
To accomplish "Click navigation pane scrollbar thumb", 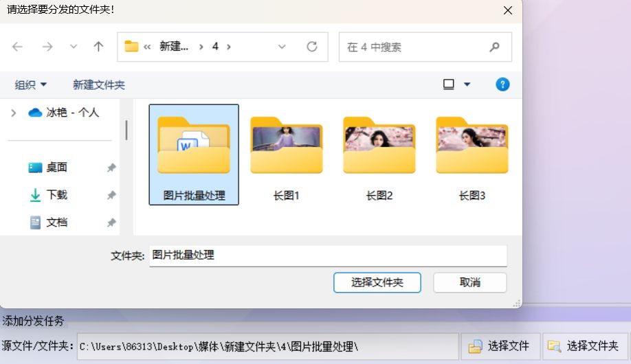I will tap(126, 130).
